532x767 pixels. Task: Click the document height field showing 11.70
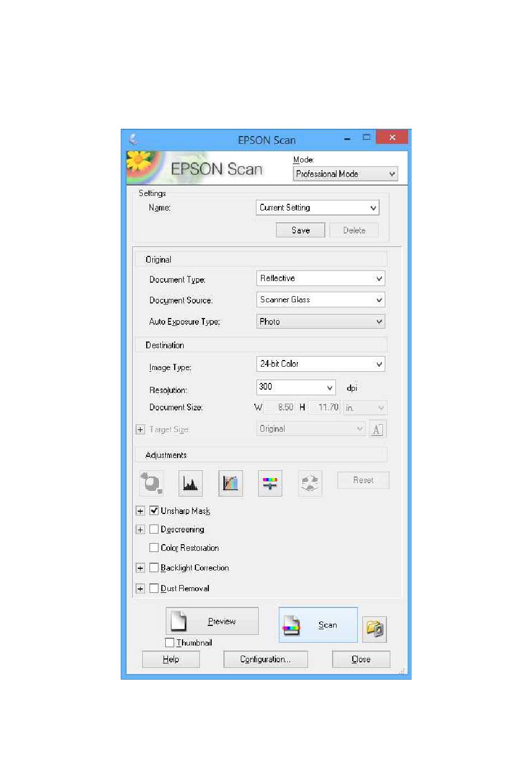(x=324, y=408)
